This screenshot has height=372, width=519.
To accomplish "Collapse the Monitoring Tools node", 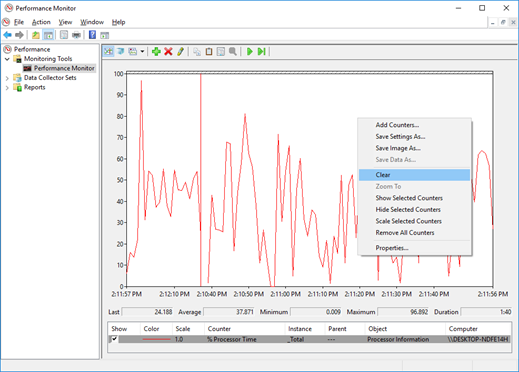I will tap(7, 59).
